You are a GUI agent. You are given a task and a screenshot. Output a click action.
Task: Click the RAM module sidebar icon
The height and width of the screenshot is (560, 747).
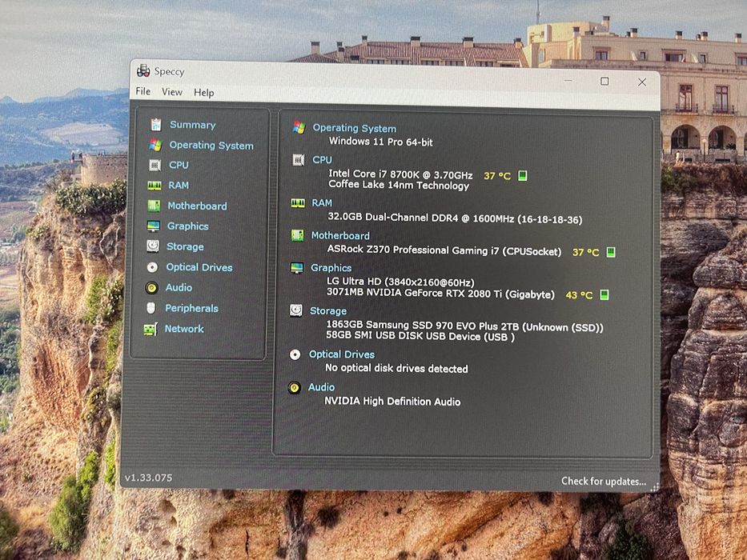[155, 186]
